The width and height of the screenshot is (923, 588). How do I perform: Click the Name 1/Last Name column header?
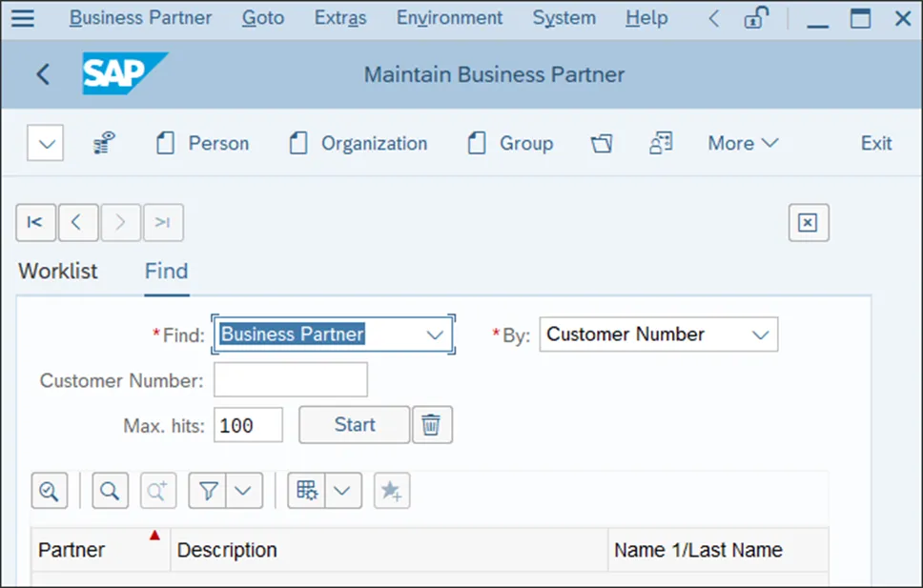(x=718, y=550)
